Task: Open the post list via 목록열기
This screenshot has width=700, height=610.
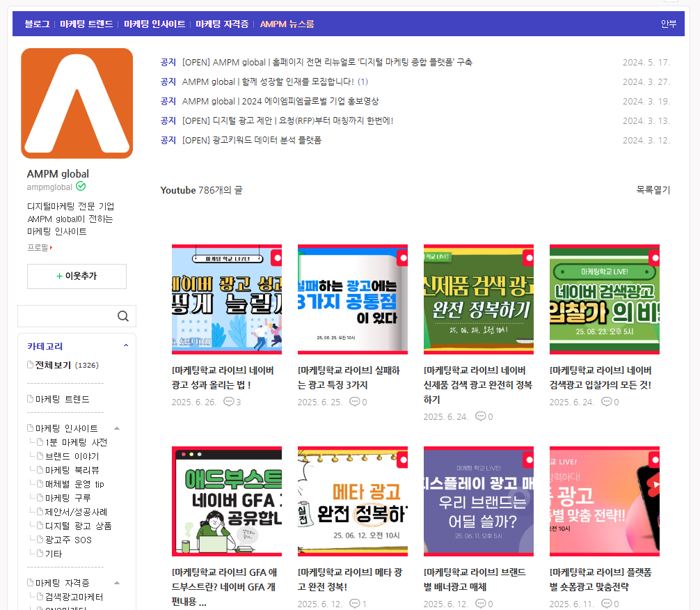Action: tap(653, 190)
